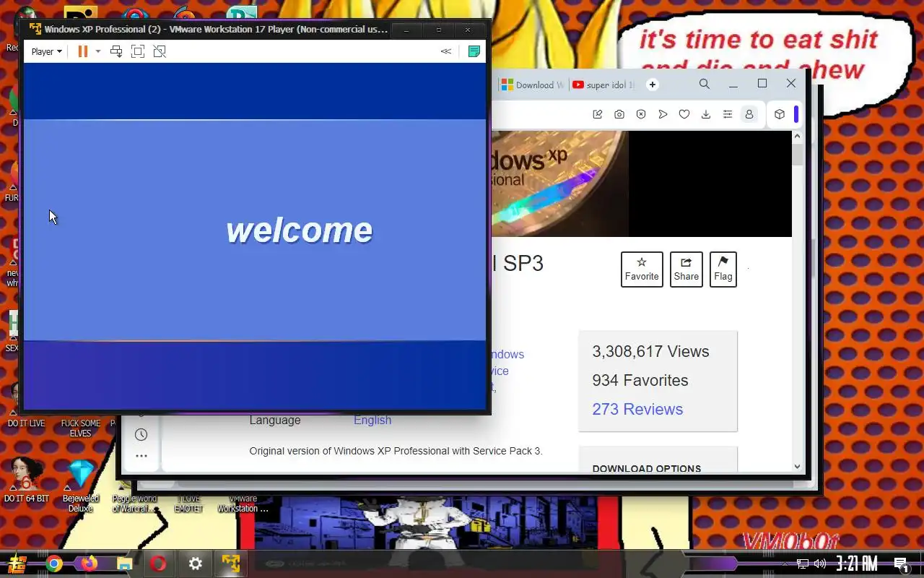Click the browser tab search magnifier
924x578 pixels.
pos(705,84)
